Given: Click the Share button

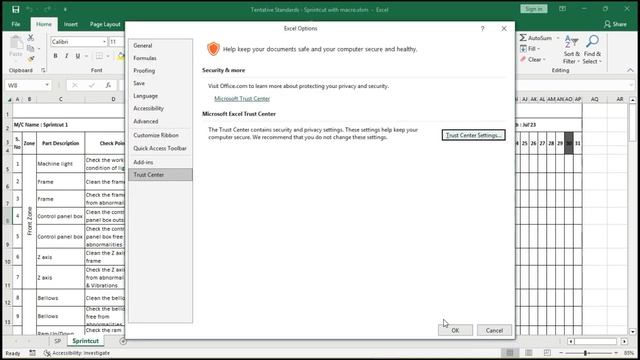Looking at the screenshot, I should 615,24.
